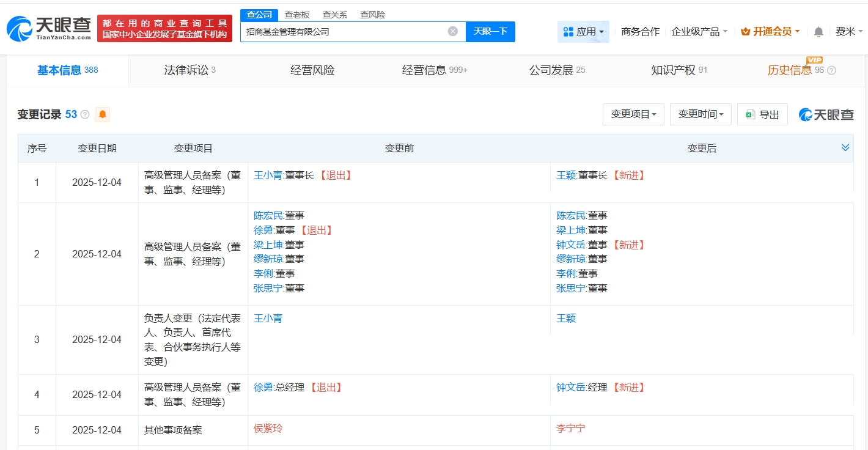Image resolution: width=868 pixels, height=450 pixels.
Task: Open the 基本信息 tab
Action: click(68, 70)
